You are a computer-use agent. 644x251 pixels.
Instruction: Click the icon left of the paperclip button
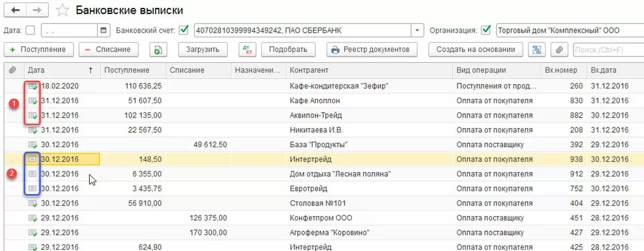[536, 49]
